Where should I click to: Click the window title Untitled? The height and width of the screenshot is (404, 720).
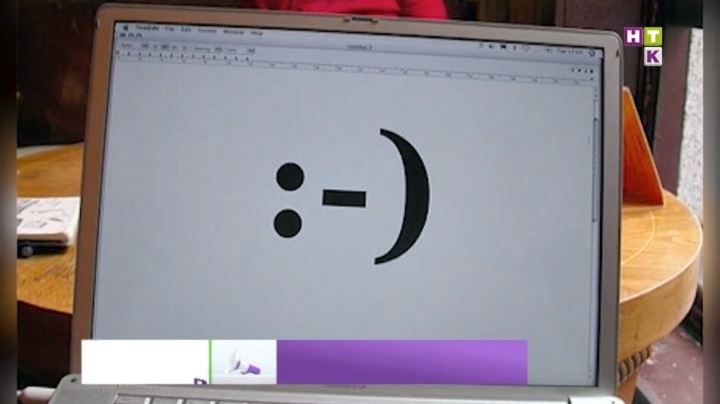click(359, 46)
